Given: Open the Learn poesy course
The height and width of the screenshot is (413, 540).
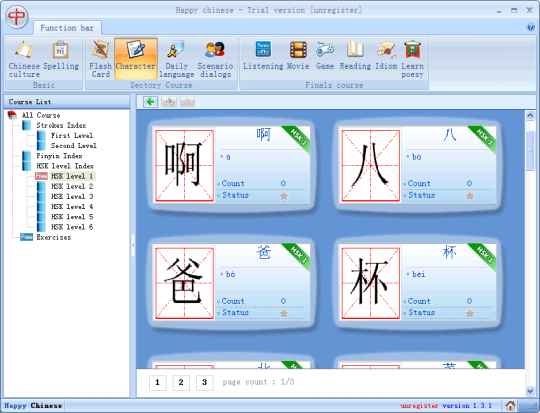Looking at the screenshot, I should [x=412, y=59].
